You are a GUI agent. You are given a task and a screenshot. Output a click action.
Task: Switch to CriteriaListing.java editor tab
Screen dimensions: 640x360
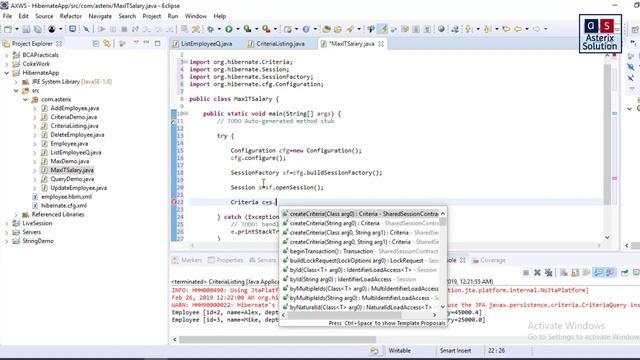click(x=276, y=44)
